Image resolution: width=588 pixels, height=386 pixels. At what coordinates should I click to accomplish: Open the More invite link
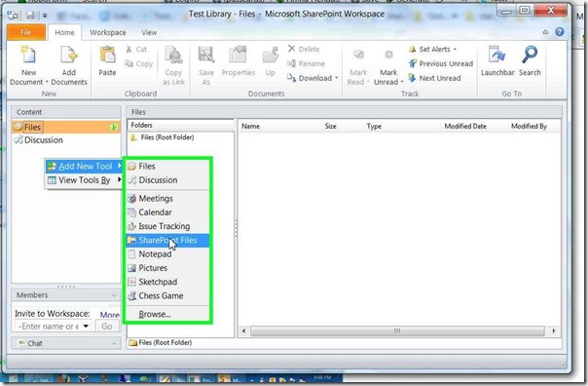coord(109,315)
